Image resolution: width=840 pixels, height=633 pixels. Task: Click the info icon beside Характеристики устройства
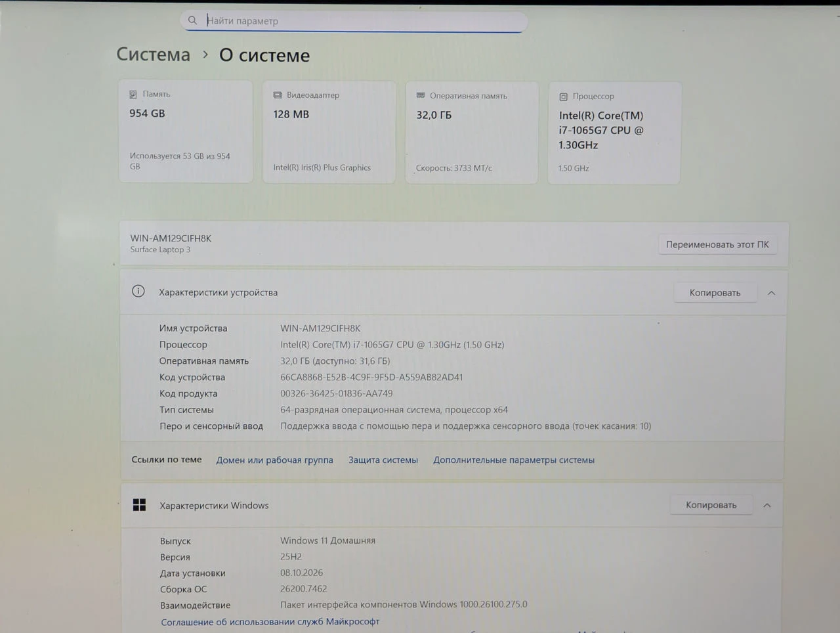[x=138, y=292]
